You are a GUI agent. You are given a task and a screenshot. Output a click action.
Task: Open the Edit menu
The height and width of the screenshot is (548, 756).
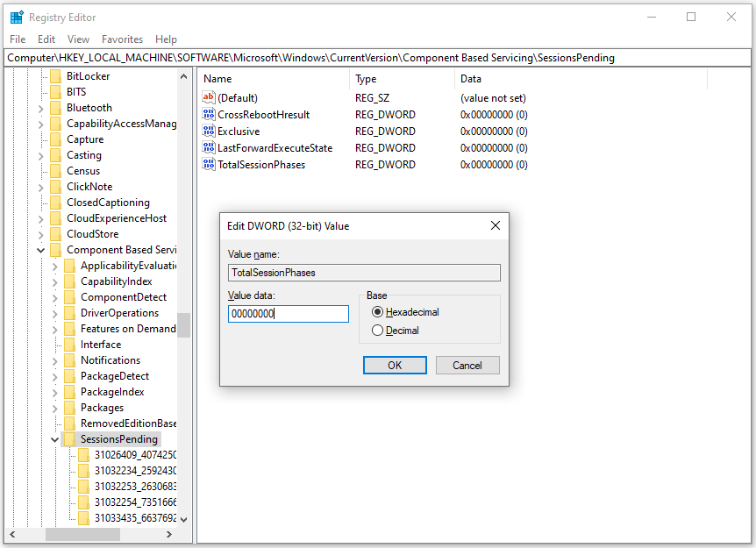46,39
